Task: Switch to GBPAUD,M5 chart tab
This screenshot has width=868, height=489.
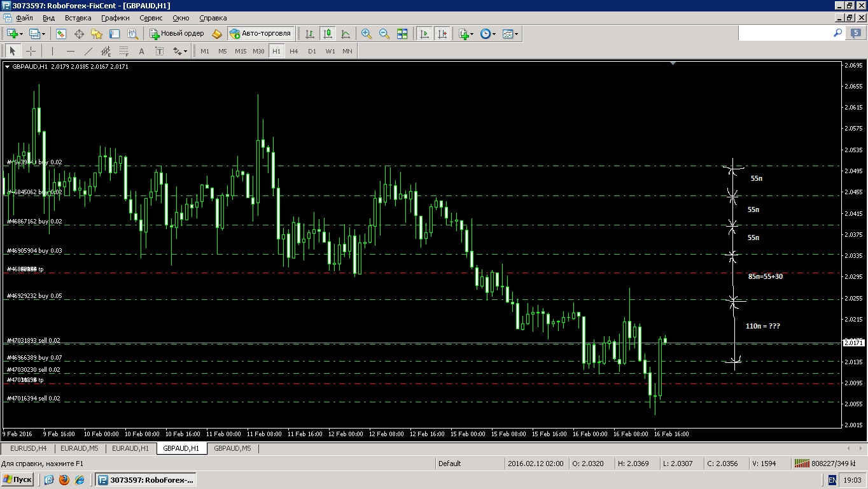Action: (x=233, y=448)
